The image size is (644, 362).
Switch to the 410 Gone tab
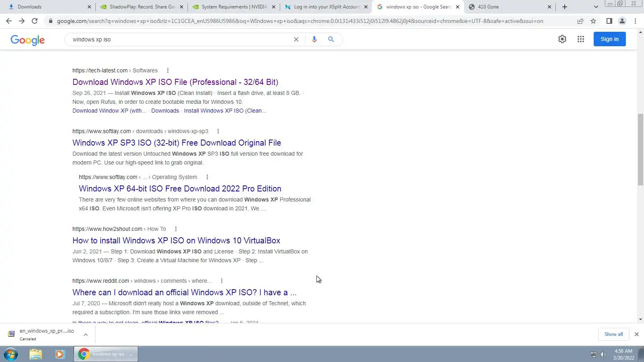click(x=511, y=7)
